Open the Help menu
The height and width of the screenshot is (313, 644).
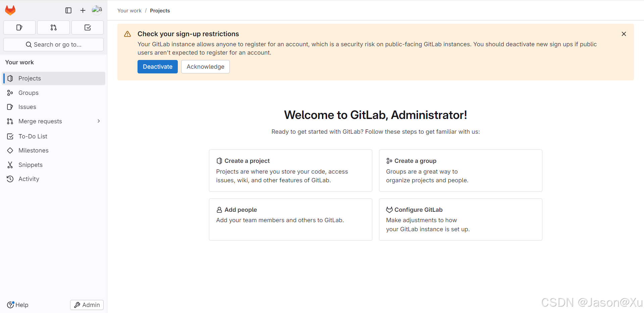[x=18, y=305]
